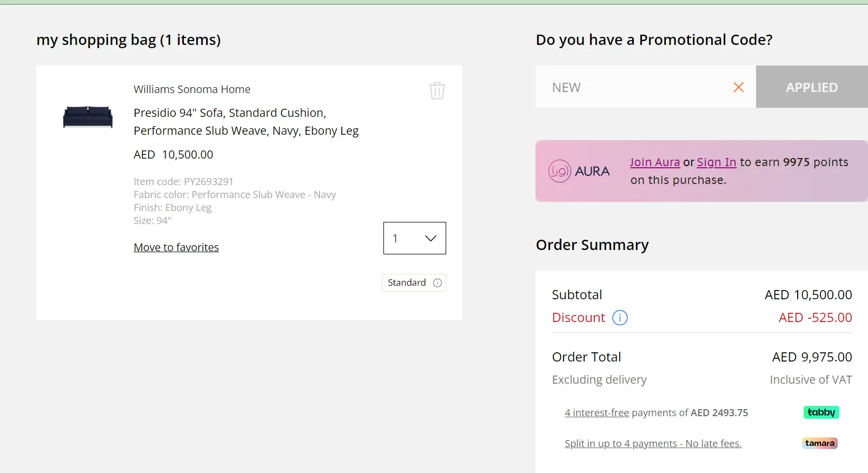Click the Discount amount AED -525.00
Screen dimensions: 868x473
coord(815,318)
